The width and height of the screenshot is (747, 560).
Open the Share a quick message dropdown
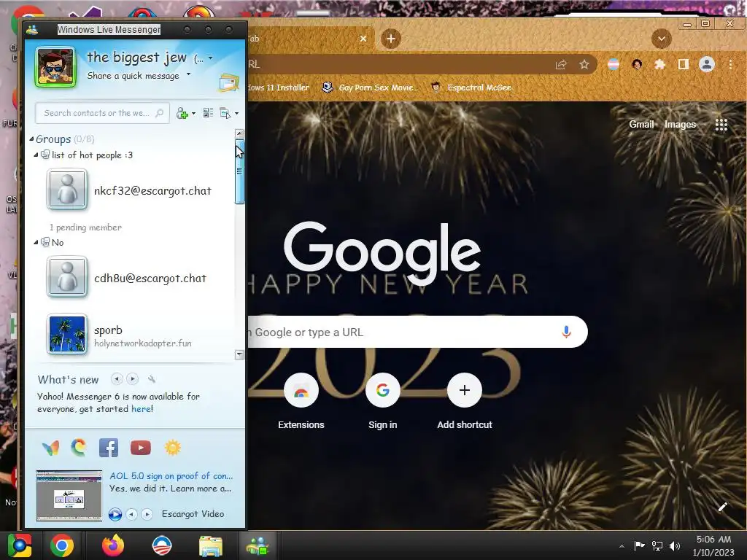(x=189, y=74)
